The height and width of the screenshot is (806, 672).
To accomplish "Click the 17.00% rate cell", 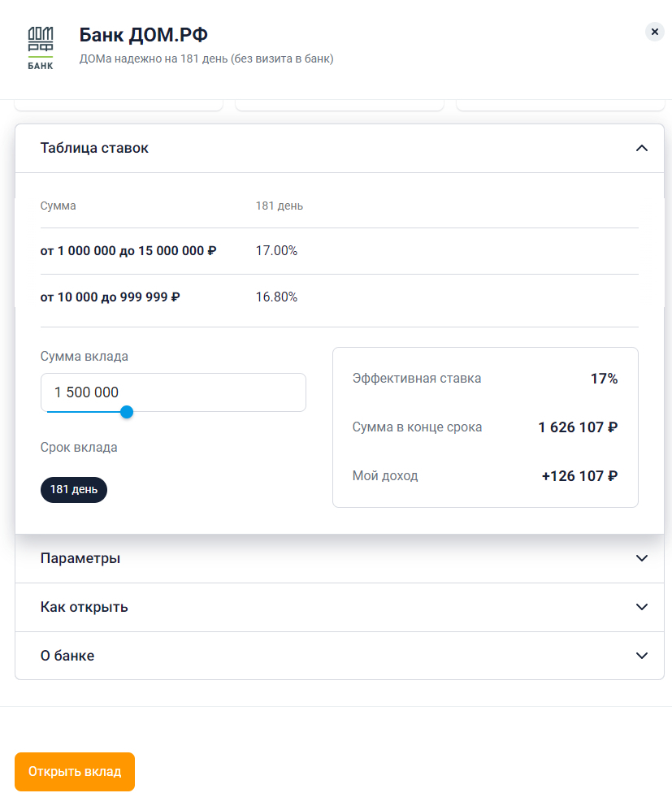I will (x=276, y=251).
